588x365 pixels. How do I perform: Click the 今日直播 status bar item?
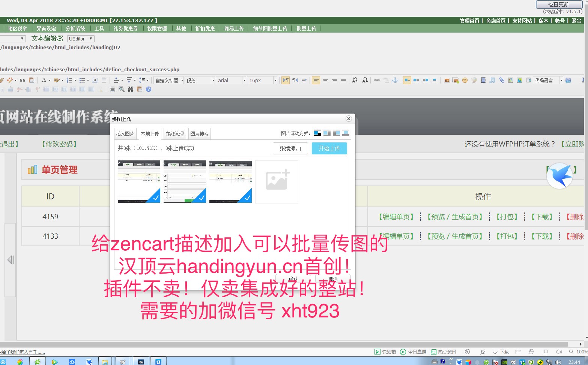pos(413,352)
